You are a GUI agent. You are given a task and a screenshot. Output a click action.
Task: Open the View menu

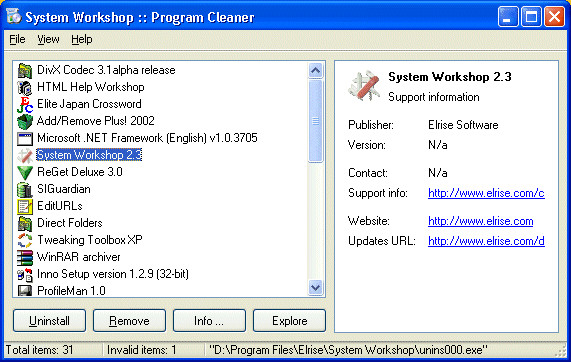click(48, 39)
